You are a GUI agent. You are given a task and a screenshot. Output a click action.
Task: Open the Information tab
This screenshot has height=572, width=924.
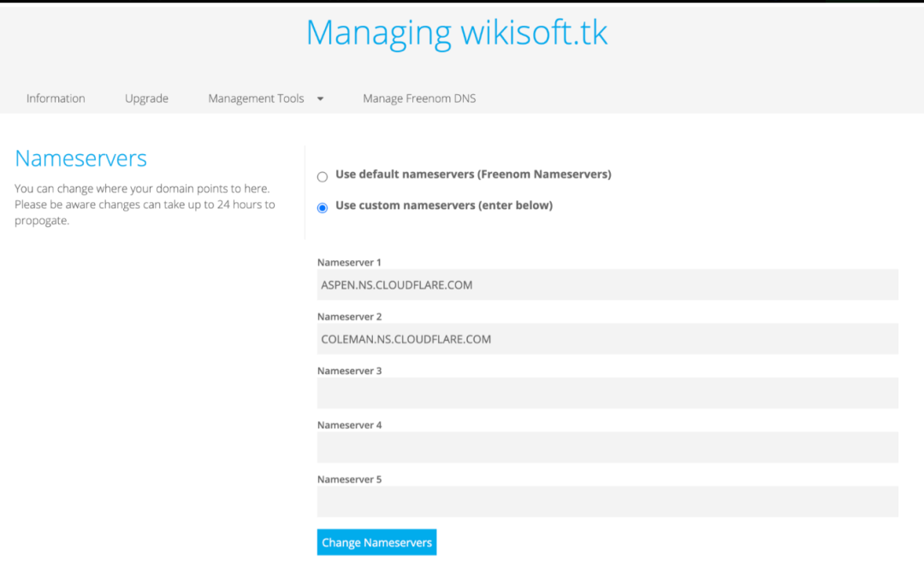(56, 98)
